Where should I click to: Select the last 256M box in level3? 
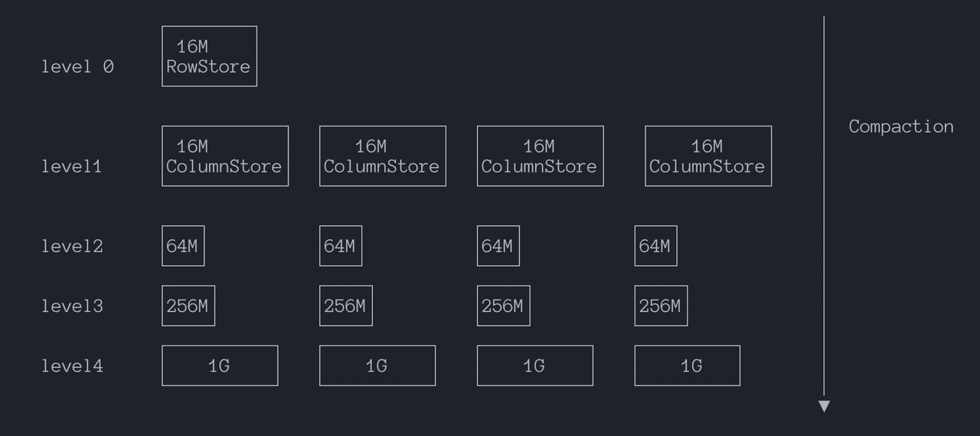661,306
